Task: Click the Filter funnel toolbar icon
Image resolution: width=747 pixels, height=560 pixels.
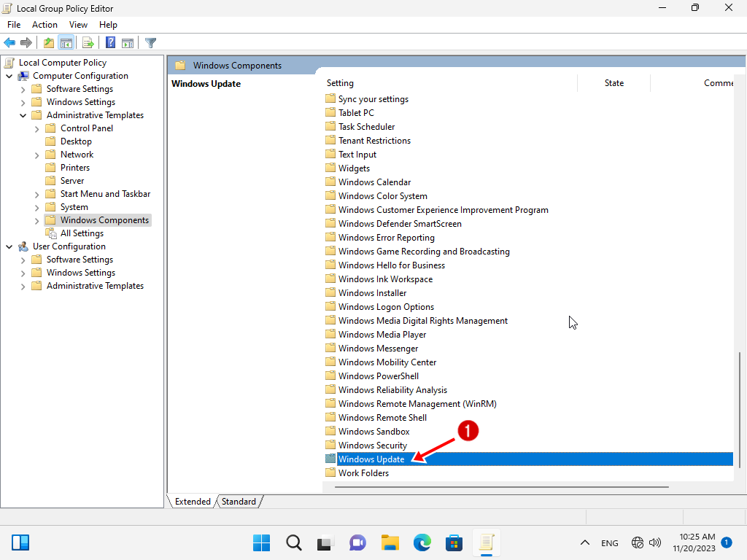Action: pos(150,43)
